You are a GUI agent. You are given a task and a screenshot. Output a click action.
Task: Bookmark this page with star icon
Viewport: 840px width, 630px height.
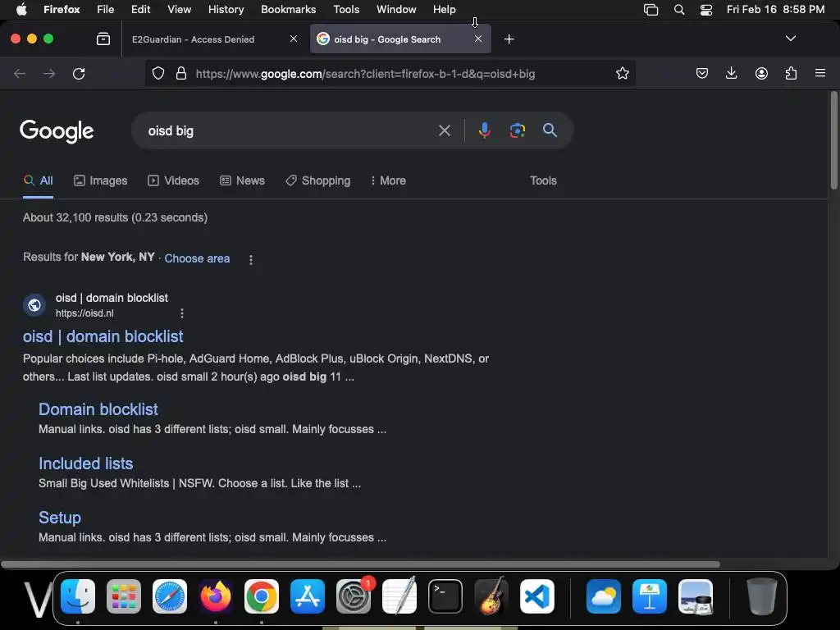pos(622,73)
